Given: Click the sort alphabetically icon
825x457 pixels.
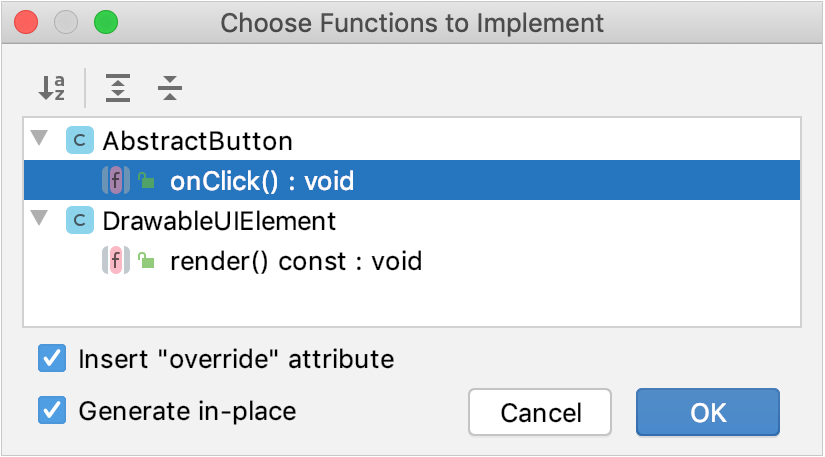Looking at the screenshot, I should click(52, 88).
